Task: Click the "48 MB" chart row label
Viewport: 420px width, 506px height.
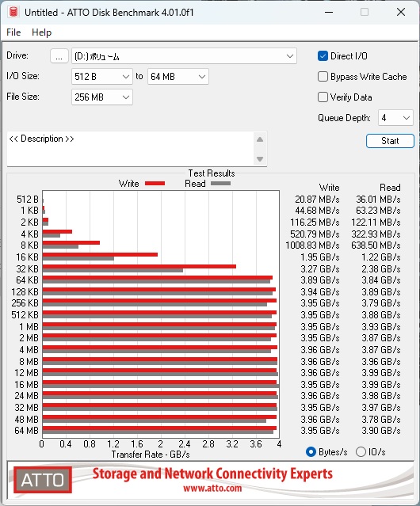Action: click(x=26, y=419)
